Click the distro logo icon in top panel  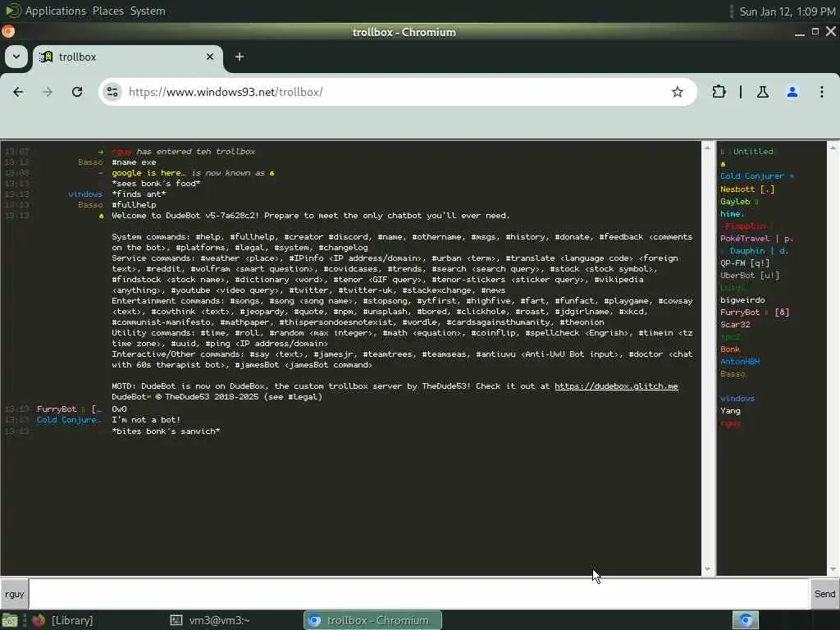click(x=13, y=11)
